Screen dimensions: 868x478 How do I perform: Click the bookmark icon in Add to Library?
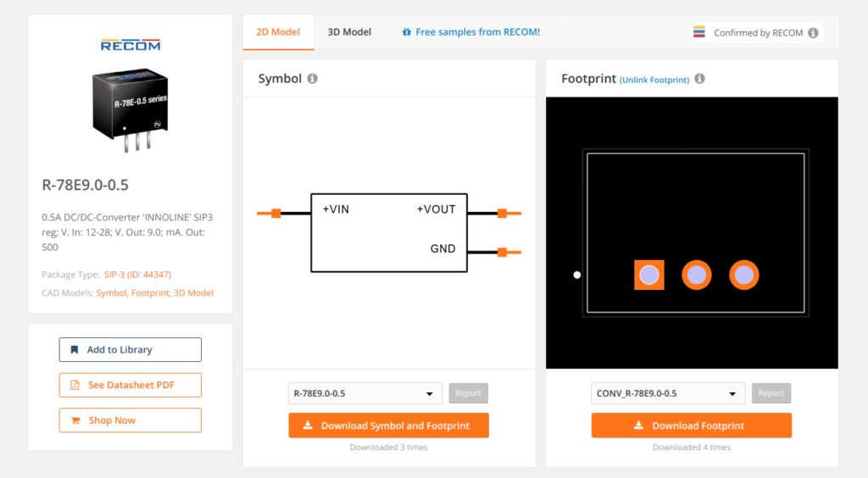75,350
